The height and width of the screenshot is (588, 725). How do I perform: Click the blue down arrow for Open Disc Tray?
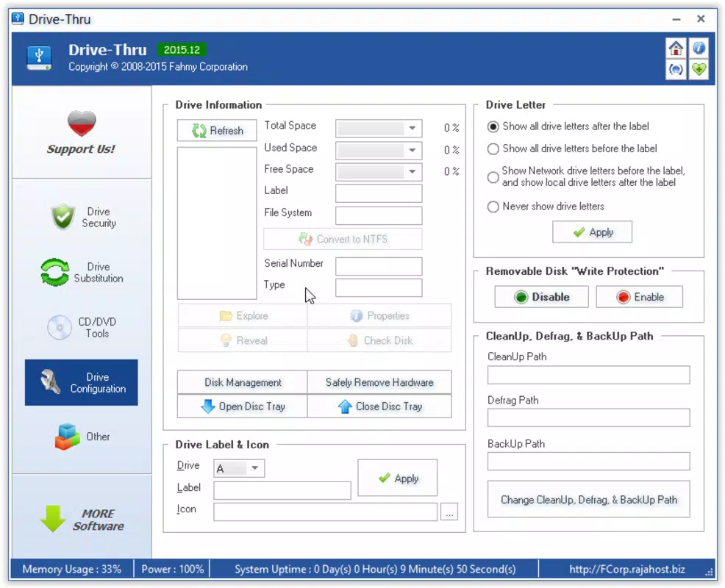(208, 406)
